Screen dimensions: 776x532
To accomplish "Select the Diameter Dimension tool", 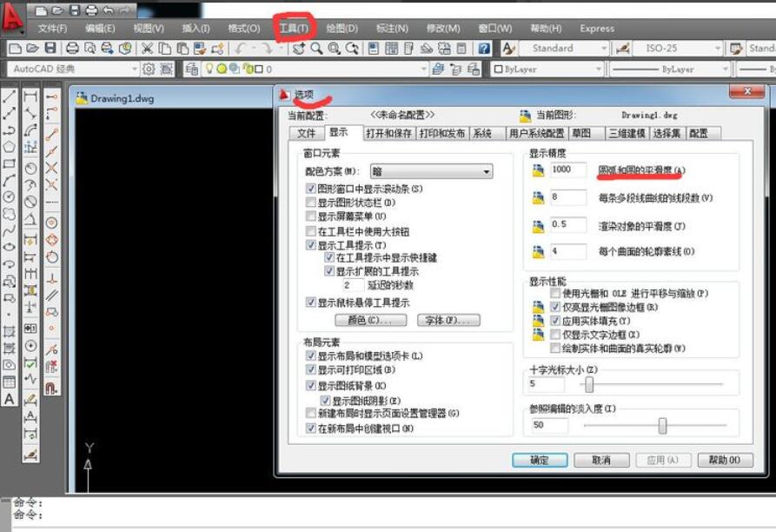I will [x=30, y=202].
